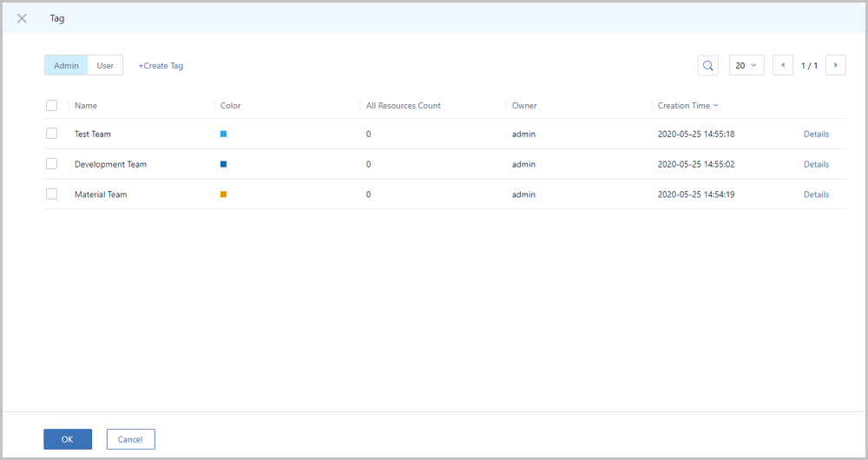The image size is (868, 460).
Task: Click resource count 0 for Development Team
Action: [368, 164]
